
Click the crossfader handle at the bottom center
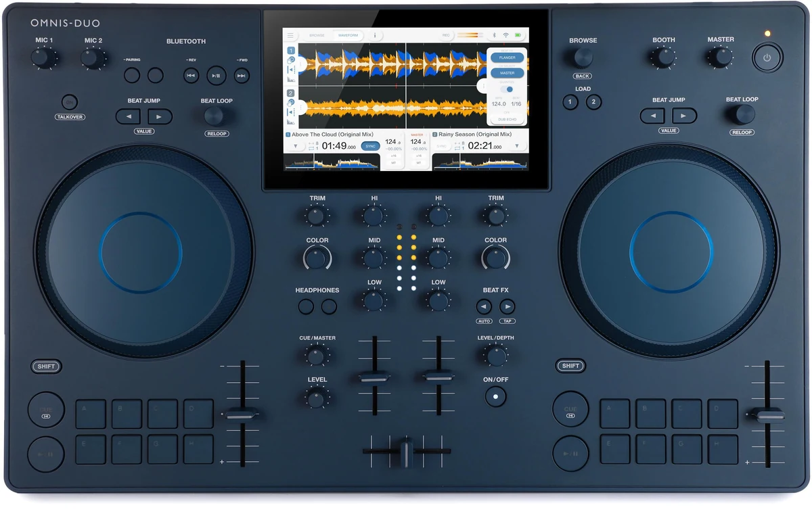[x=406, y=452]
